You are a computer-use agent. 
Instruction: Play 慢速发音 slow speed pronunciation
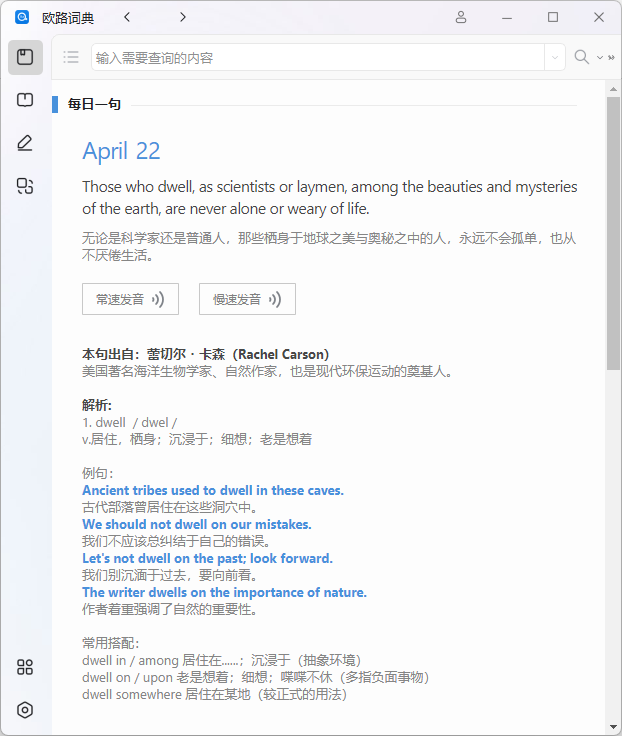coord(247,299)
